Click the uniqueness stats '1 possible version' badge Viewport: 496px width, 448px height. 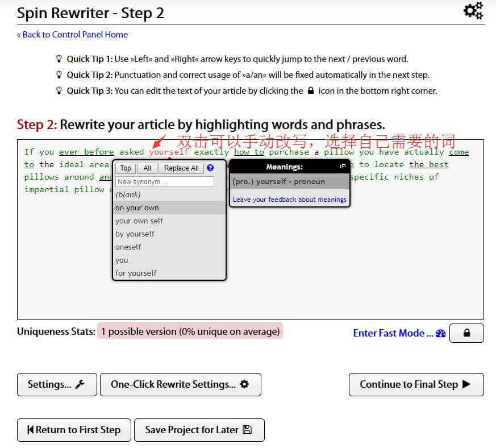point(190,331)
